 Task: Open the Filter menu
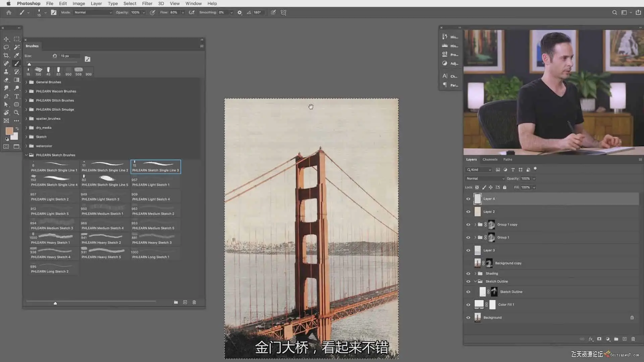pyautogui.click(x=147, y=3)
